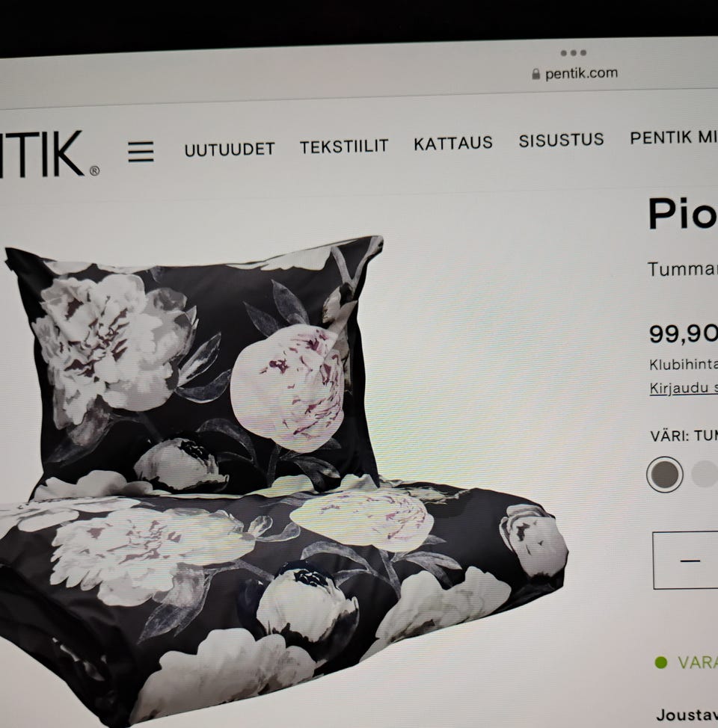Decrease quantity with the minus button
The width and height of the screenshot is (718, 728).
pyautogui.click(x=690, y=561)
